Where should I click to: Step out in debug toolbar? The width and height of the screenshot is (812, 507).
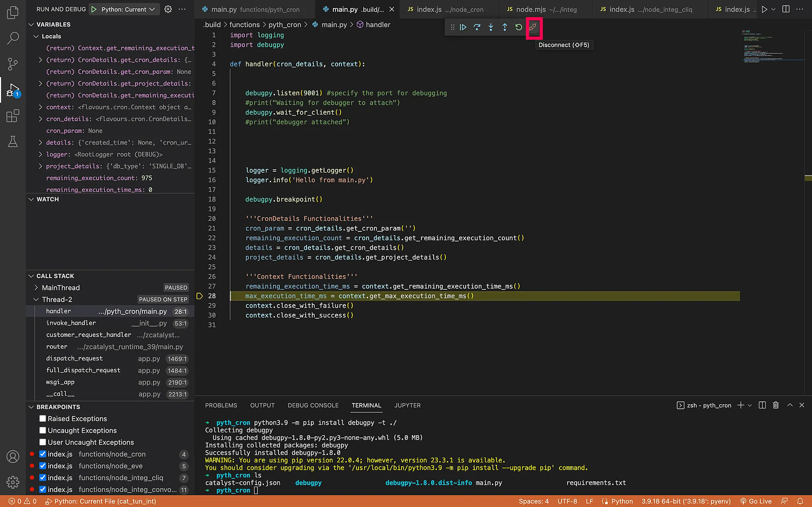click(505, 27)
